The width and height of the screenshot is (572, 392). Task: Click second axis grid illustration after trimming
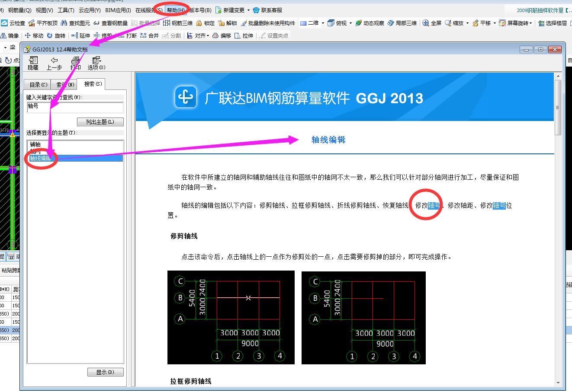coord(363,318)
